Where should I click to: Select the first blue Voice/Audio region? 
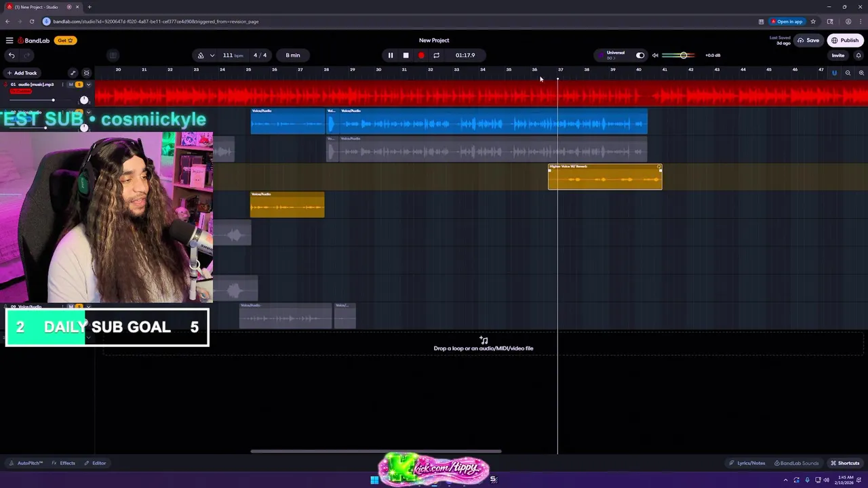[288, 121]
